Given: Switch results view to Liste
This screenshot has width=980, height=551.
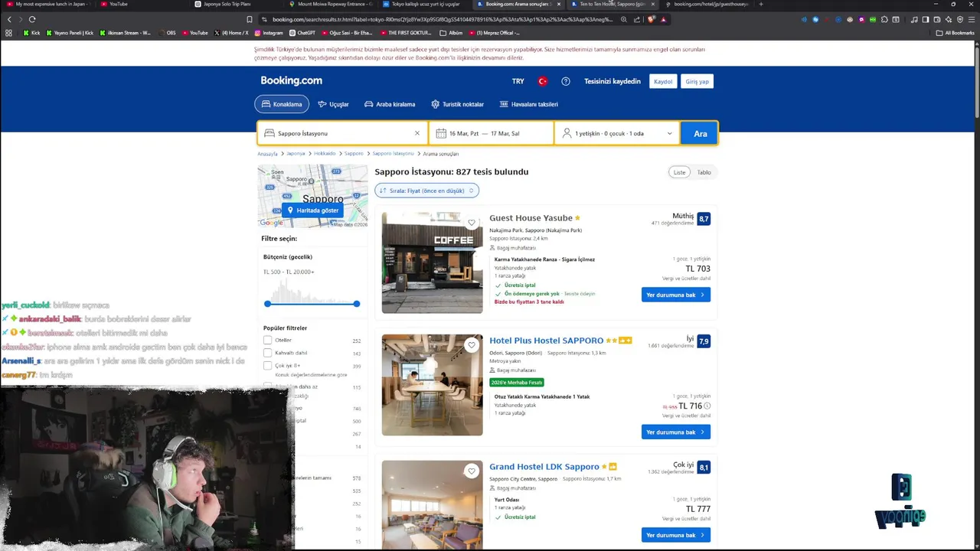Looking at the screenshot, I should (x=679, y=172).
